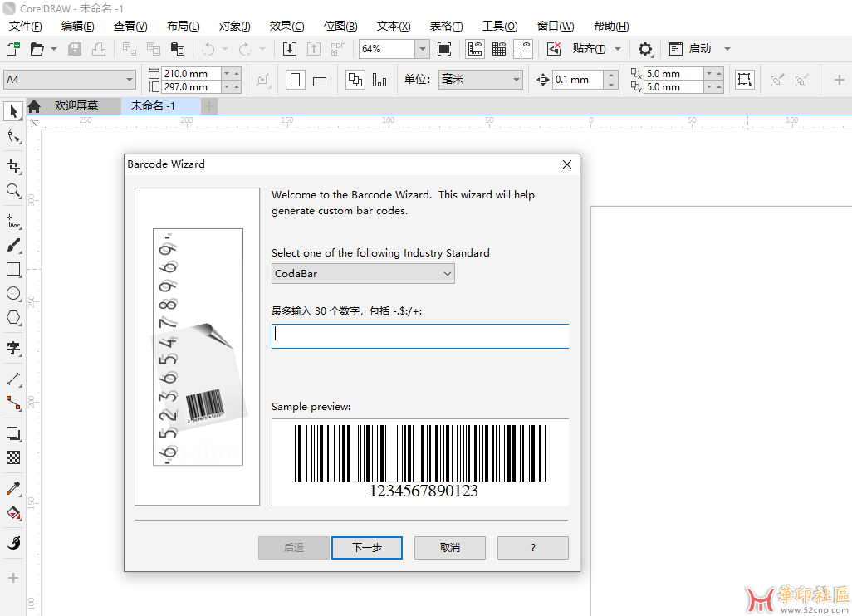
Task: Select the Zoom magnifier tool
Action: pos(13,191)
